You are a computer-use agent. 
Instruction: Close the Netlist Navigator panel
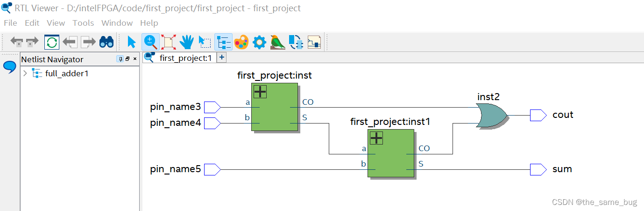135,59
